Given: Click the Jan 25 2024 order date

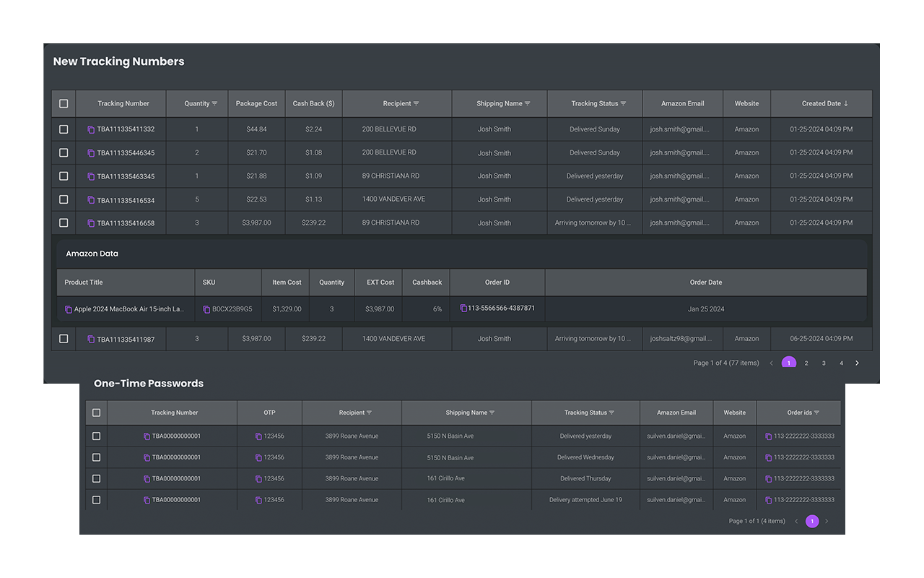Looking at the screenshot, I should click(x=706, y=309).
